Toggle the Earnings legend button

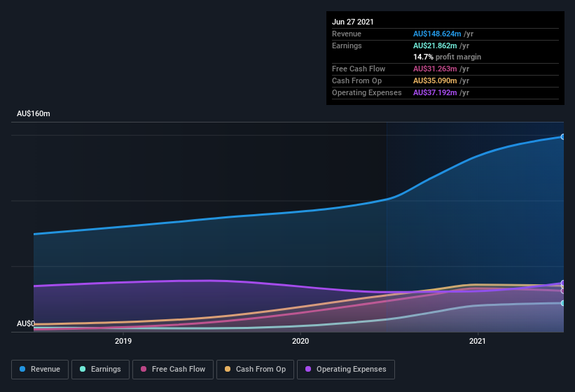[x=100, y=370]
